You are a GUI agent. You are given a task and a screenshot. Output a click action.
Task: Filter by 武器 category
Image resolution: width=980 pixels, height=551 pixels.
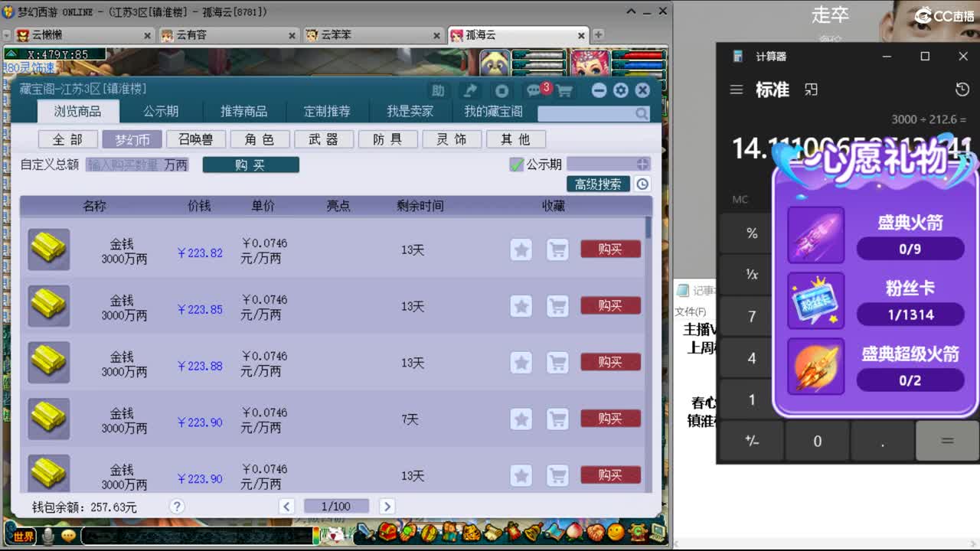(x=324, y=139)
